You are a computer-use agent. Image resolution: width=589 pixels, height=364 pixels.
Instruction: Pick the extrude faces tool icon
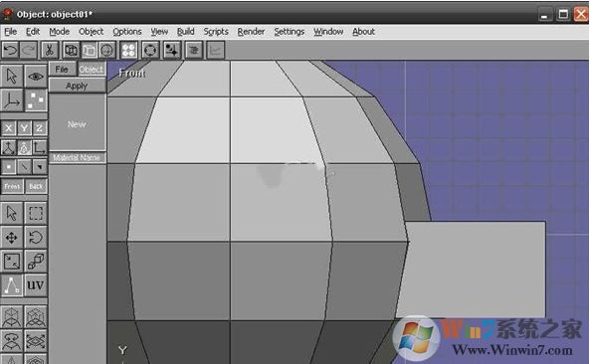coord(12,316)
